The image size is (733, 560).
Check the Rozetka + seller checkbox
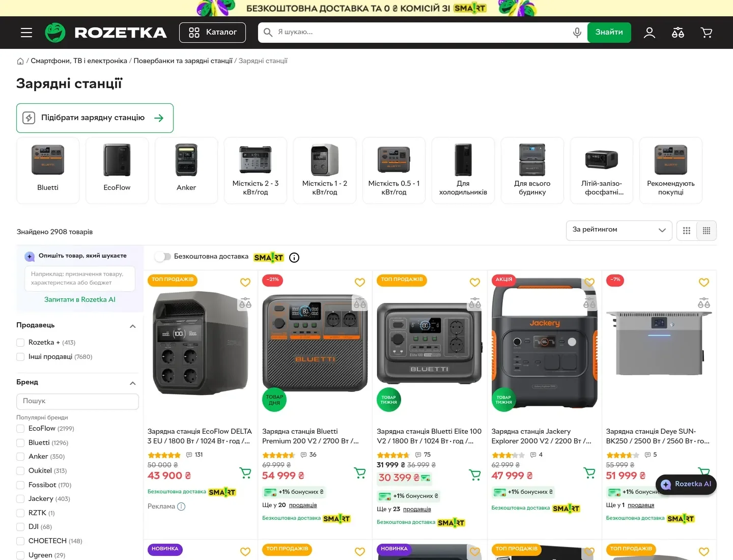[x=20, y=343]
